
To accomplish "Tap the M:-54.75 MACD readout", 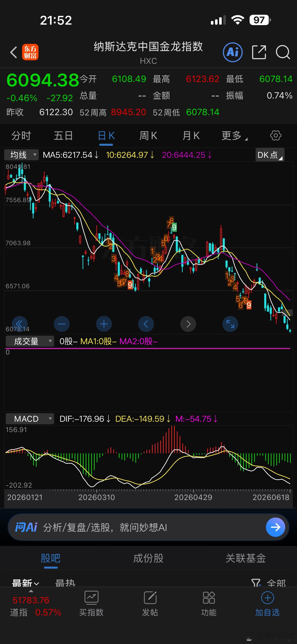I will click(x=196, y=419).
